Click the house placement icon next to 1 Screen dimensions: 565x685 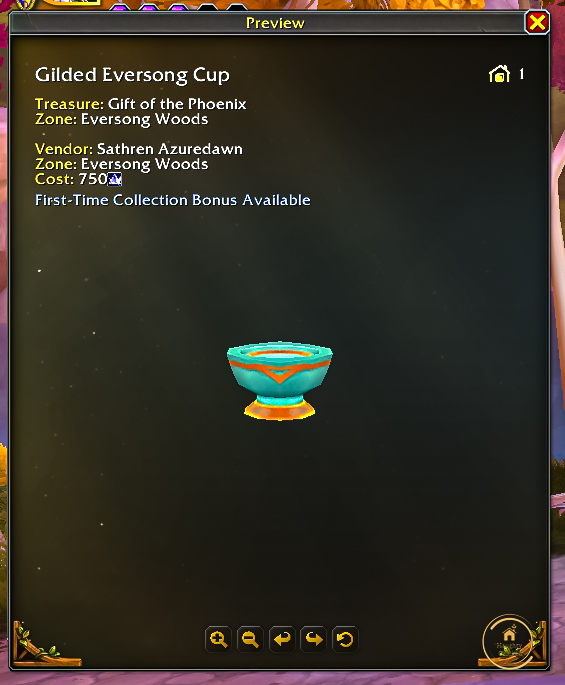[x=499, y=74]
